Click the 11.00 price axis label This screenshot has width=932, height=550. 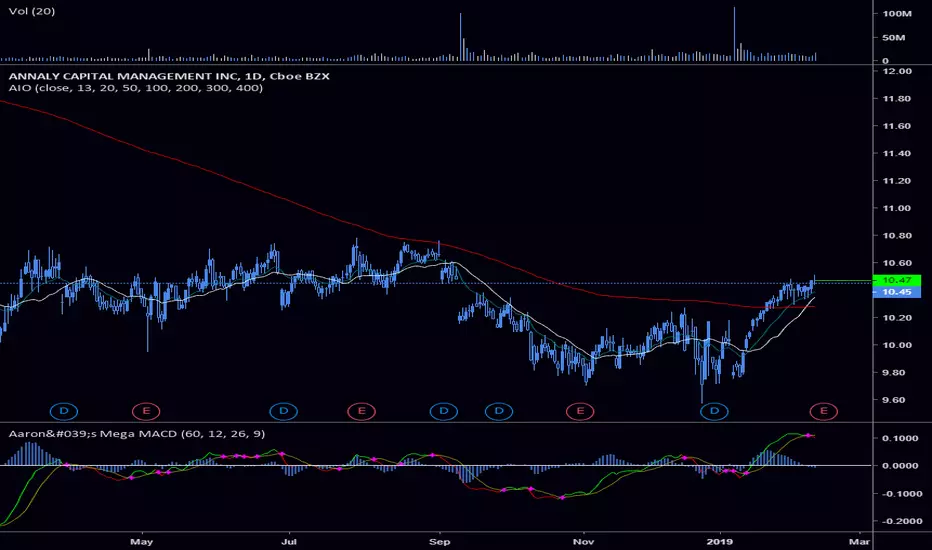pyautogui.click(x=897, y=208)
